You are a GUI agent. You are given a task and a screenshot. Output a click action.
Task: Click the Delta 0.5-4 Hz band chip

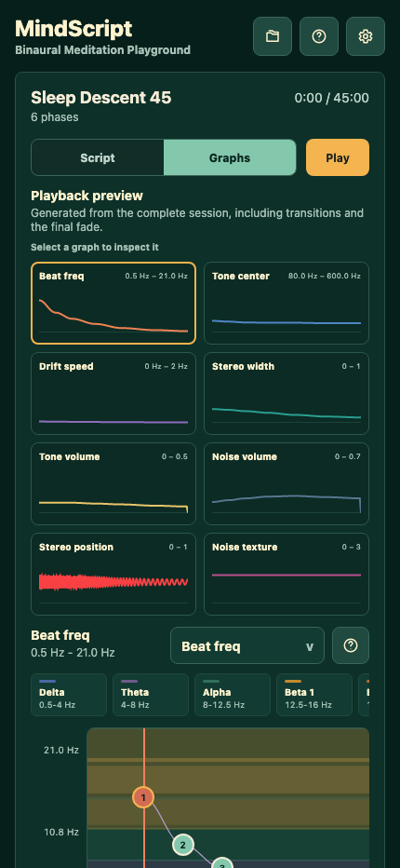69,695
